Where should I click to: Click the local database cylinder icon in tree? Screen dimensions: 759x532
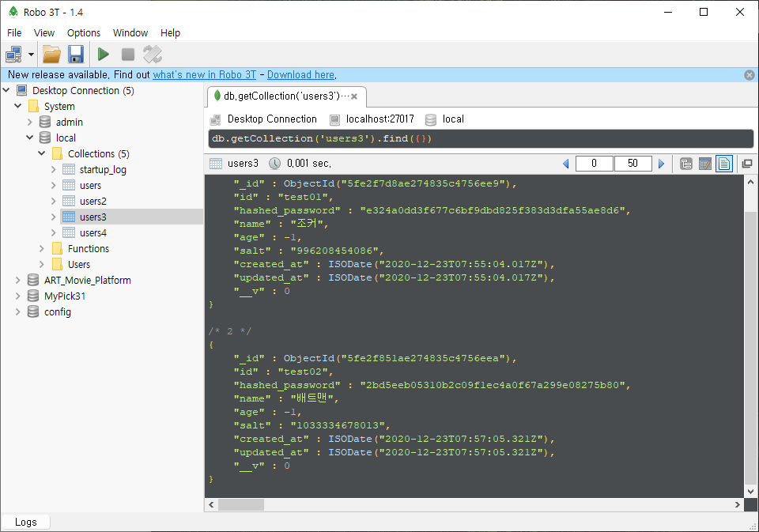(x=45, y=138)
